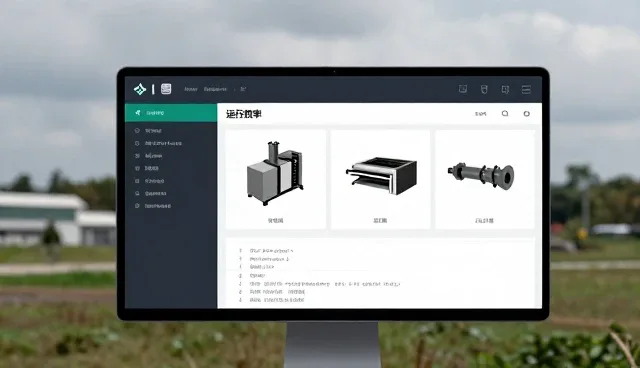Click the circle icon right of the page header
The height and width of the screenshot is (368, 640).
tap(527, 113)
